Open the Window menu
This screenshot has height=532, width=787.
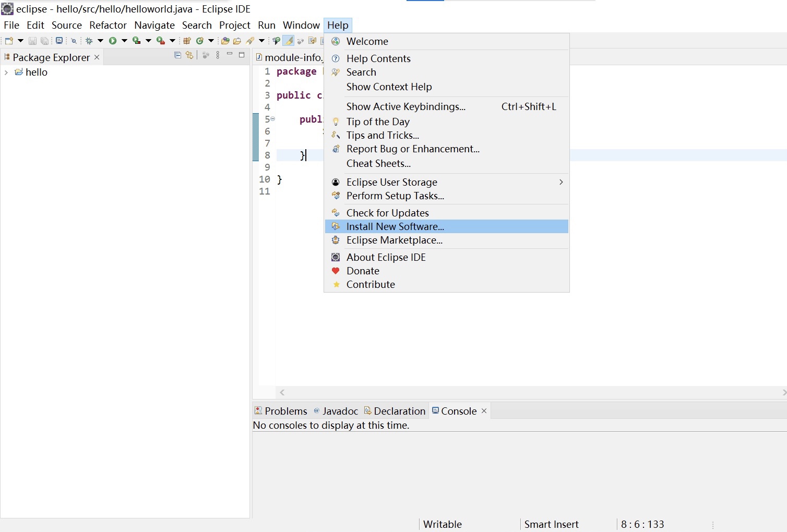[301, 25]
